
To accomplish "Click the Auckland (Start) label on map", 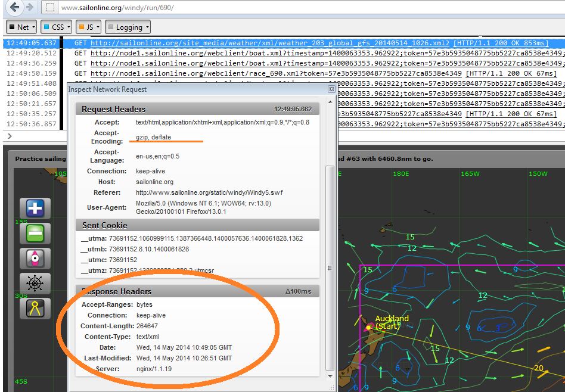I will [x=392, y=322].
